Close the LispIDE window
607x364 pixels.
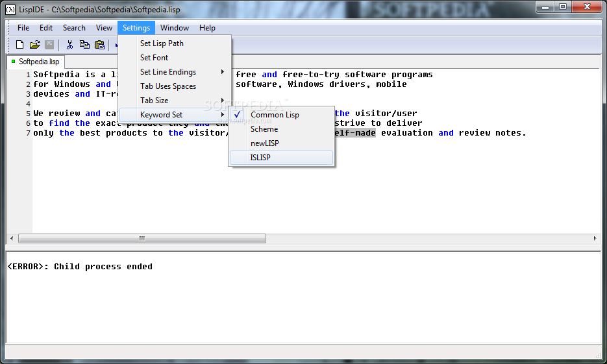pyautogui.click(x=587, y=7)
